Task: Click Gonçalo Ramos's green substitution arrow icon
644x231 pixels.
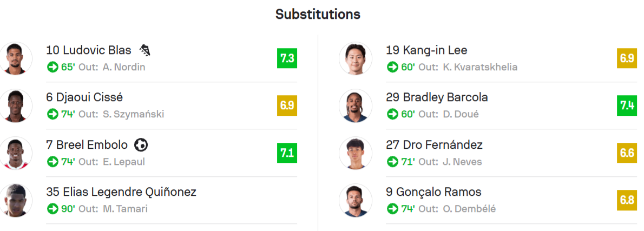Action: (x=392, y=208)
